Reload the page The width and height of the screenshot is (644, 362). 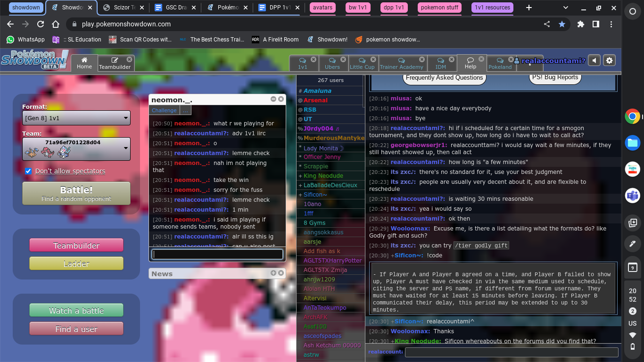pos(41,24)
